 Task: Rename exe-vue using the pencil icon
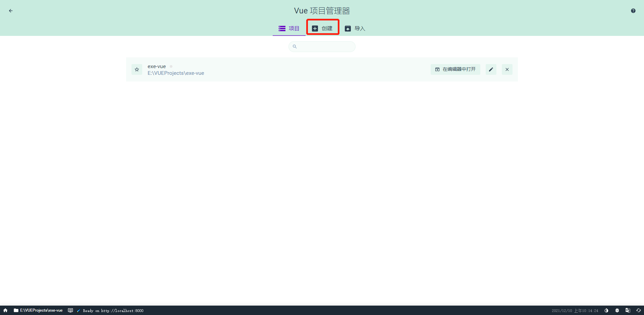(x=491, y=69)
